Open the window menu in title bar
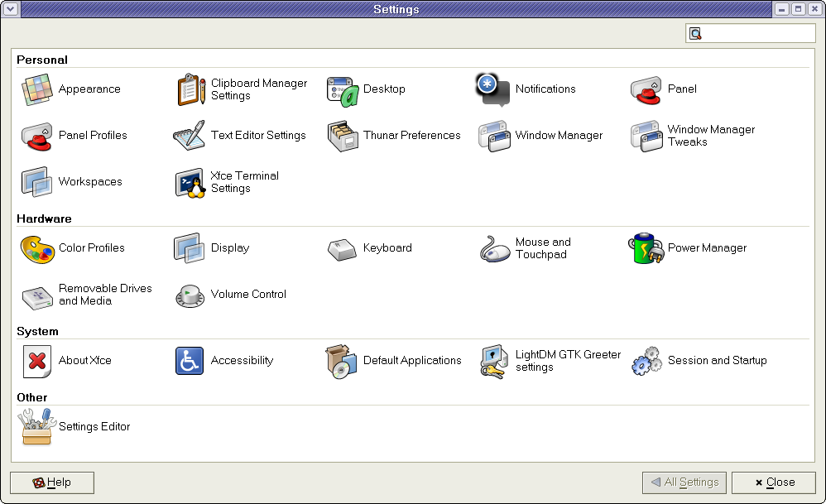826x504 pixels. (x=10, y=9)
